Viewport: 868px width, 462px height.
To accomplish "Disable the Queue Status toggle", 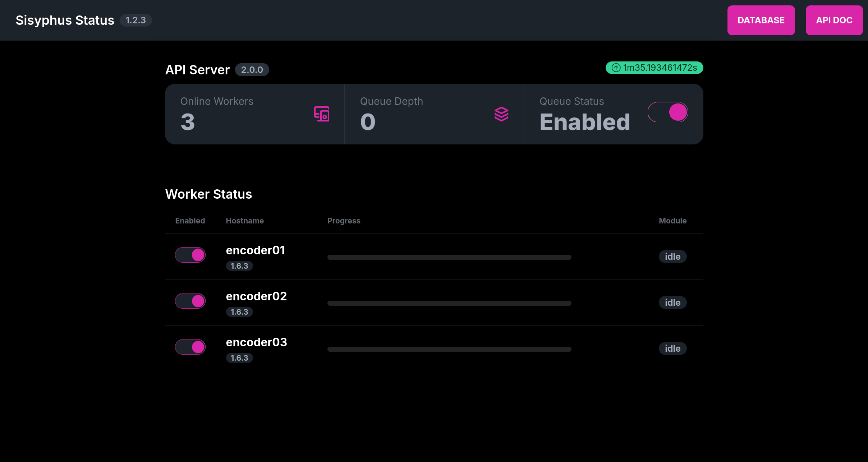I will (x=667, y=112).
